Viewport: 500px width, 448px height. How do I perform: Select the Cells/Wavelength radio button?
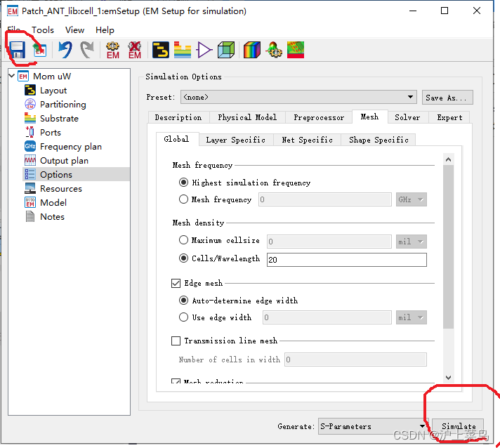pyautogui.click(x=183, y=258)
